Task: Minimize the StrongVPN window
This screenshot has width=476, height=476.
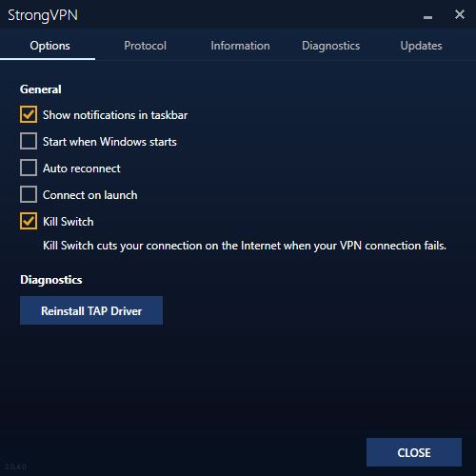Action: [x=427, y=17]
